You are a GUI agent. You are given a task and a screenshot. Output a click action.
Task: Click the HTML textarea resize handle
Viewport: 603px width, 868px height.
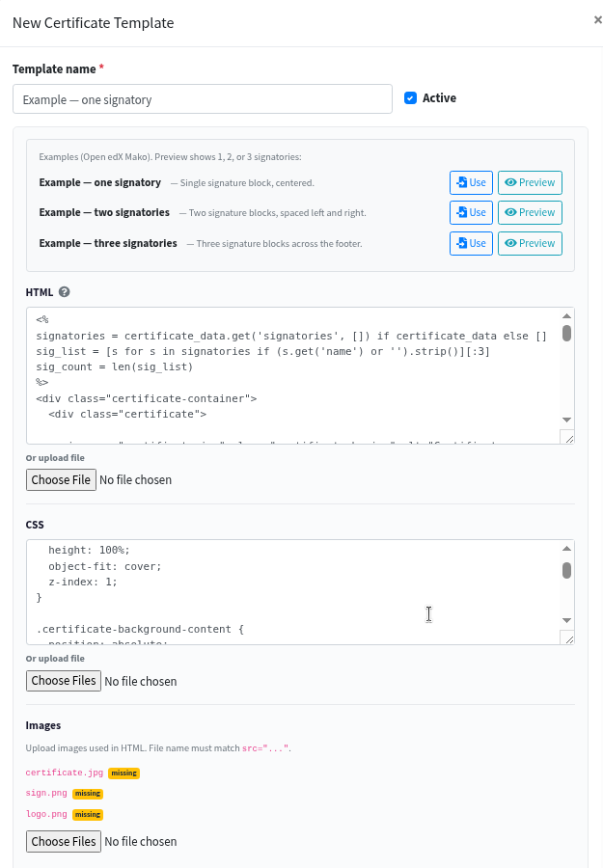click(x=567, y=437)
